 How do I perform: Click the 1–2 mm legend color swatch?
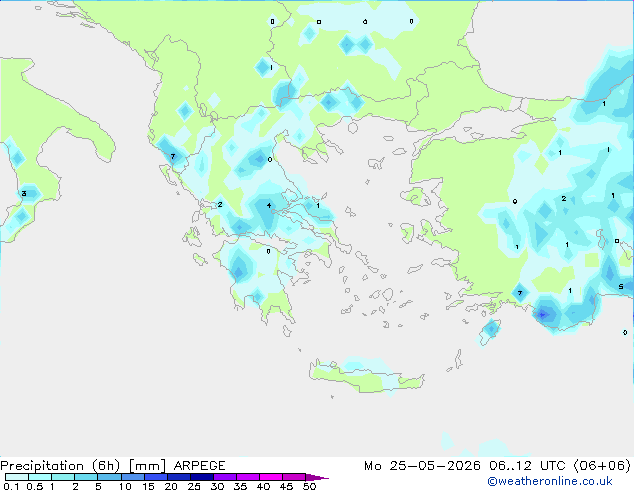point(63,477)
